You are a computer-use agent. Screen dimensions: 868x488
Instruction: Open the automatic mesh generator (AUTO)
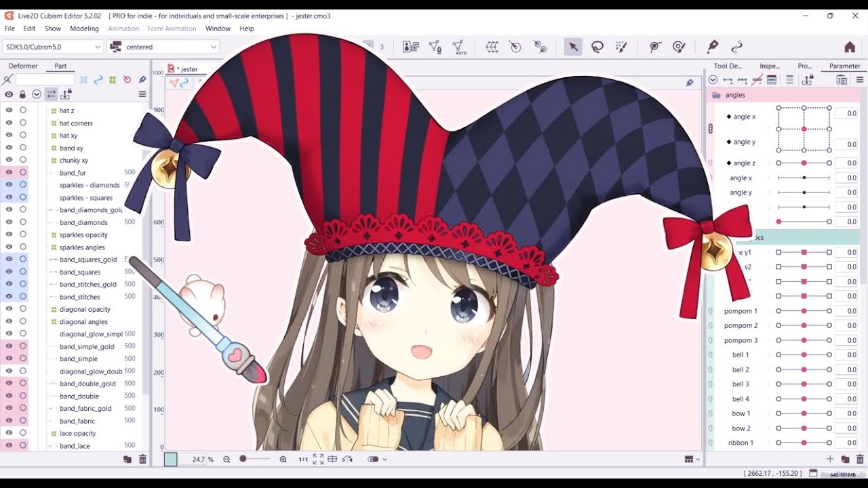[460, 47]
